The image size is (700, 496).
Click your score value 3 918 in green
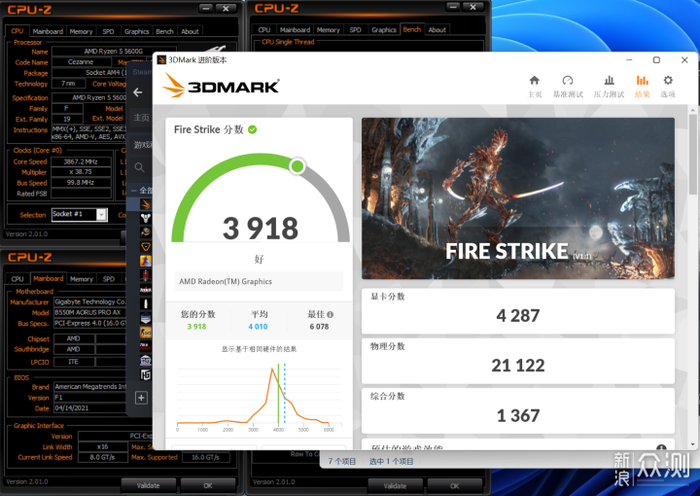coord(197,326)
